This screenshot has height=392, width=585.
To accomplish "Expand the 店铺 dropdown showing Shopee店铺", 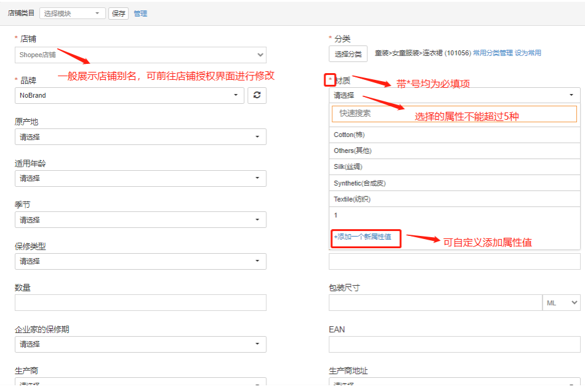I will tap(140, 55).
